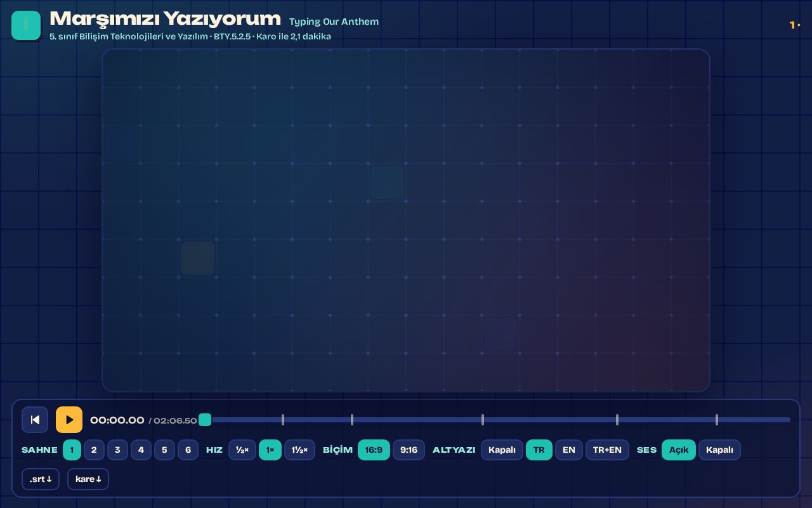Image resolution: width=812 pixels, height=508 pixels.
Task: Choose the 9:16 vertical format
Action: (409, 450)
